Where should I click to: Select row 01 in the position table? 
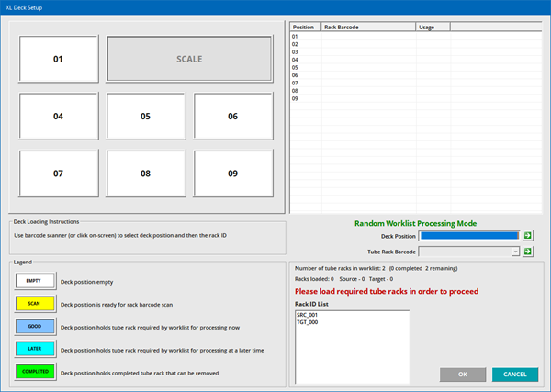(x=416, y=37)
